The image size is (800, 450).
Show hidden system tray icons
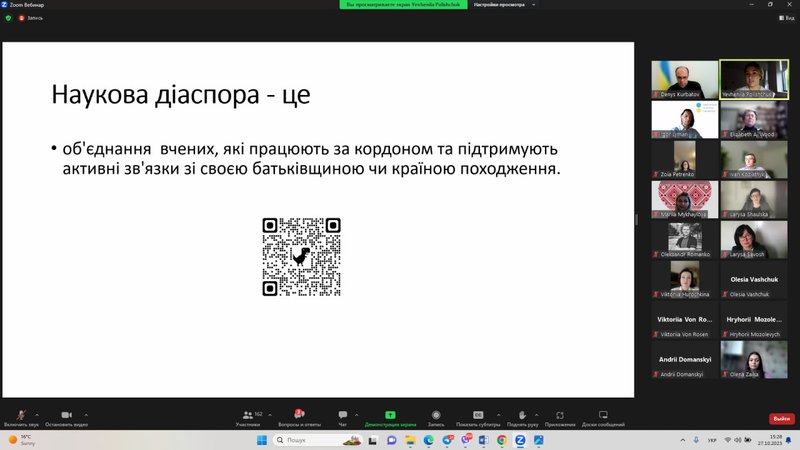click(x=683, y=440)
